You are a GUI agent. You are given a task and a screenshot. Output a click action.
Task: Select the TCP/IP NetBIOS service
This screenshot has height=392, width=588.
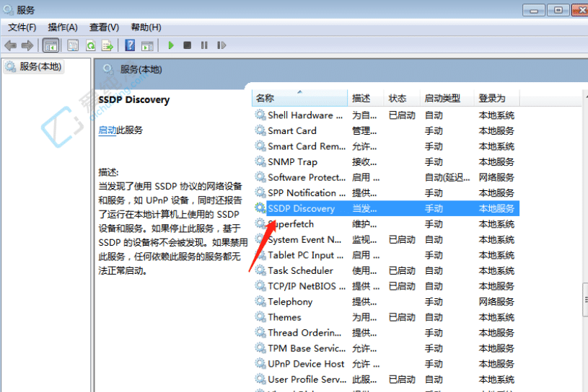coord(386,286)
